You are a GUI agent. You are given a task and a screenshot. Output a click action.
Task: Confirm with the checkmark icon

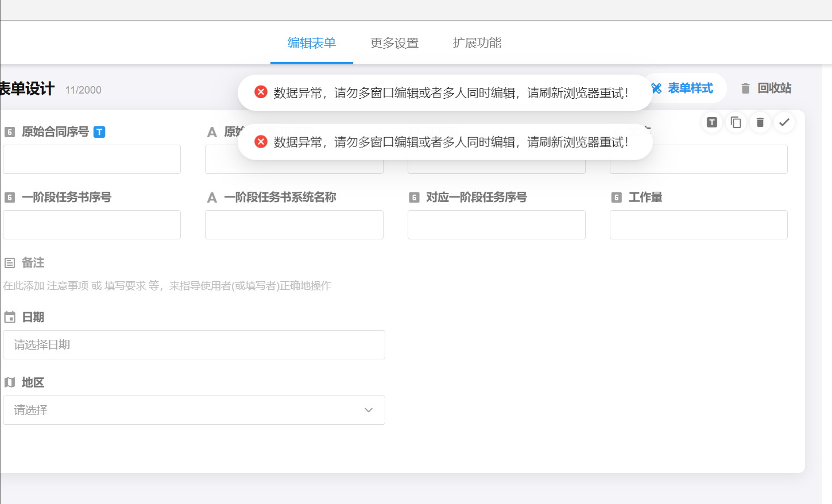point(784,122)
